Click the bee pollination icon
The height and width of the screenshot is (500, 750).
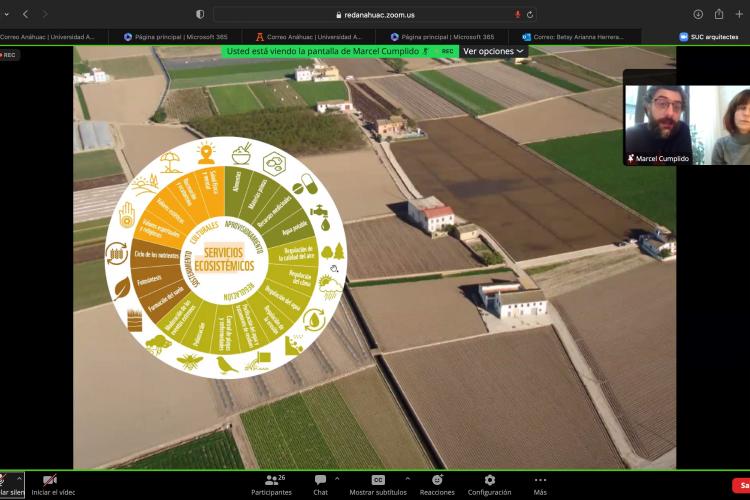[x=190, y=361]
